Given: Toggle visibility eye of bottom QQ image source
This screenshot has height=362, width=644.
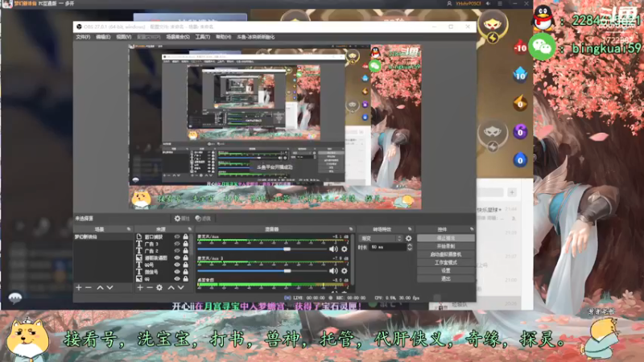Looking at the screenshot, I should [x=177, y=278].
